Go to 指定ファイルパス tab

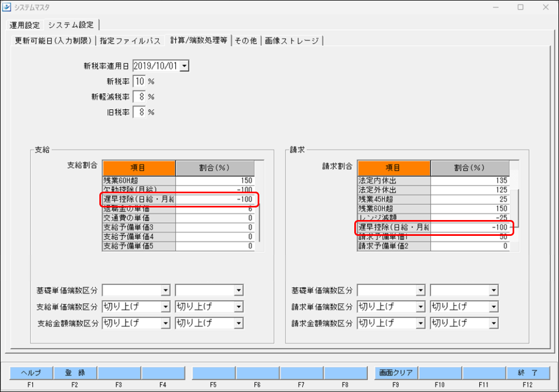(x=130, y=41)
